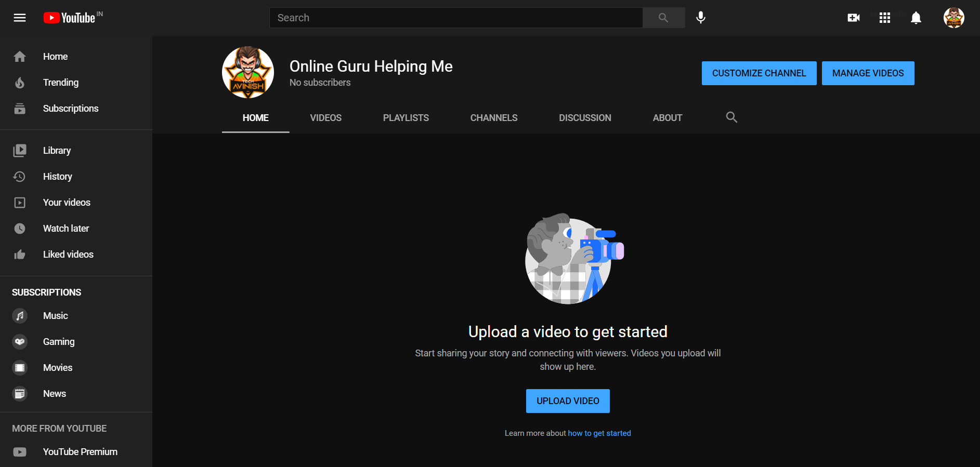Open Movies subscription label
This screenshot has height=467, width=980.
point(58,368)
